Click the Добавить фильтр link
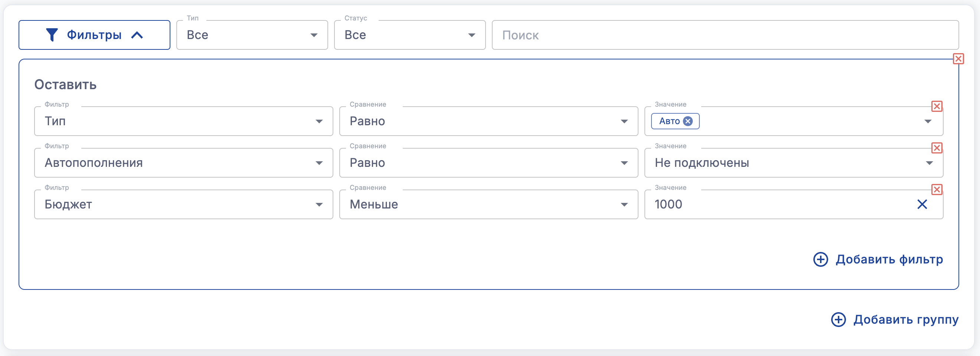Screen dimensions: 980x356 pos(889,260)
